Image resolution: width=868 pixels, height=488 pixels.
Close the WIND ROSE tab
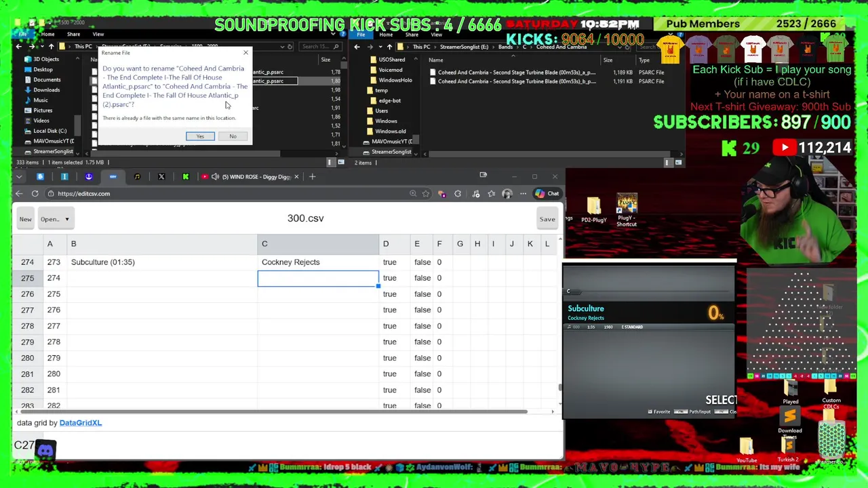click(296, 177)
